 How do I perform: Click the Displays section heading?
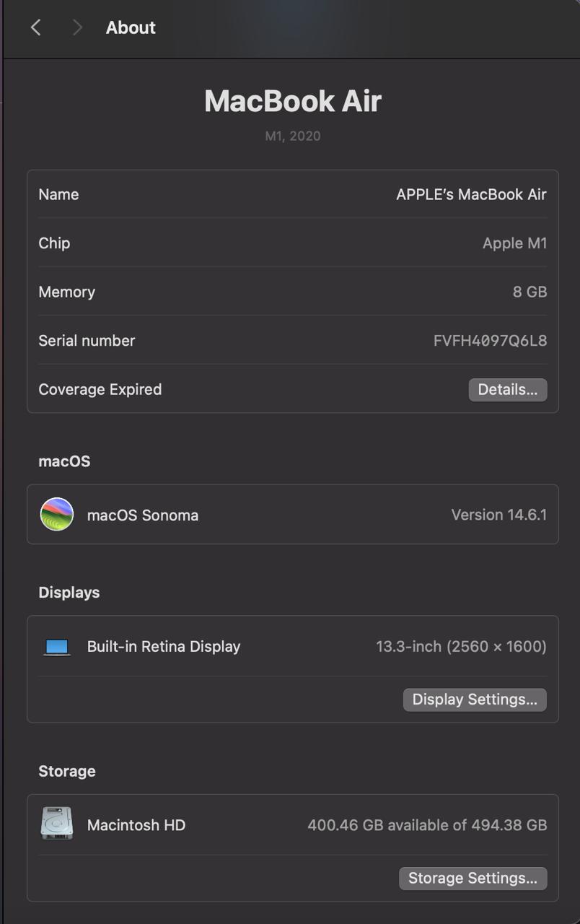click(x=69, y=593)
